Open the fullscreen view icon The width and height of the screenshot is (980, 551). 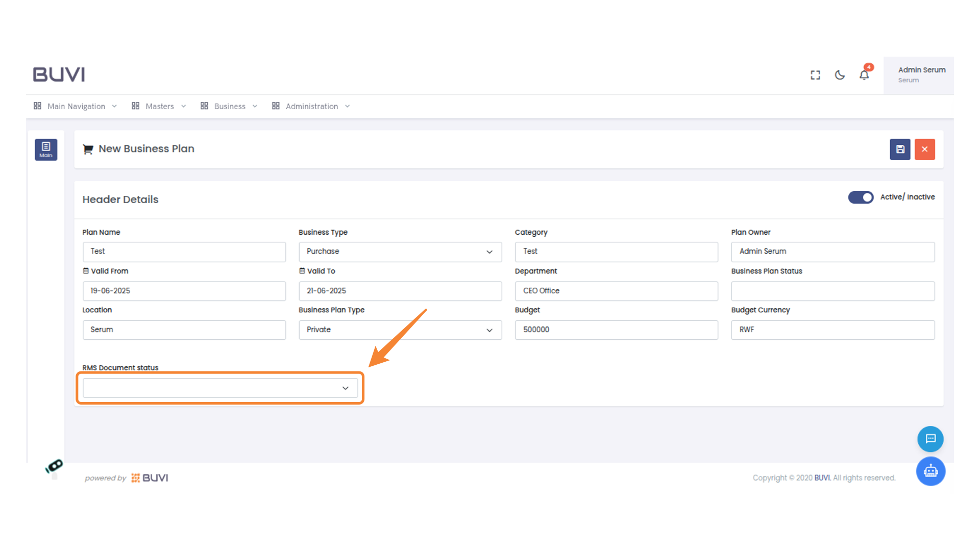pos(815,74)
